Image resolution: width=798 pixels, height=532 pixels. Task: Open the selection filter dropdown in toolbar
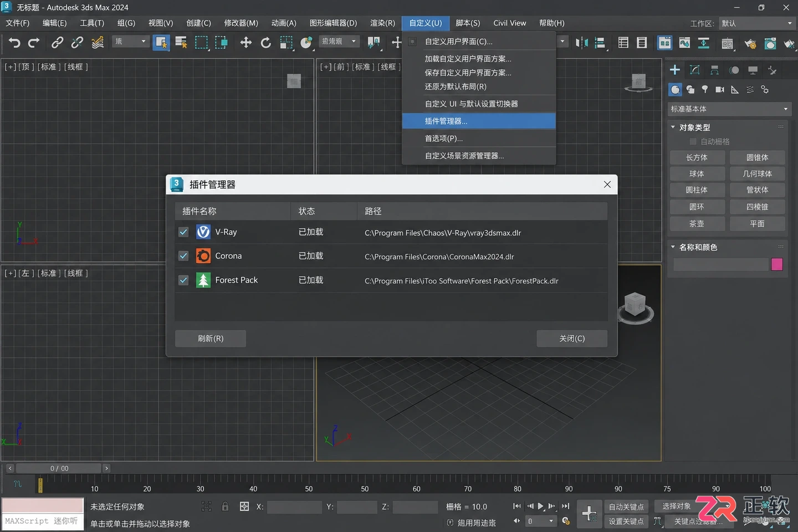tap(131, 42)
